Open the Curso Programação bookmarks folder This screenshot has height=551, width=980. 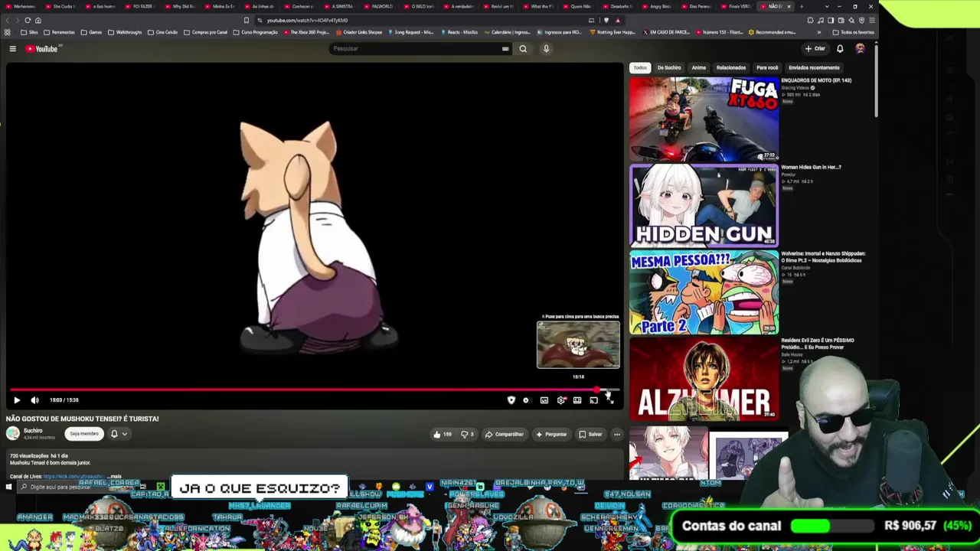[256, 32]
